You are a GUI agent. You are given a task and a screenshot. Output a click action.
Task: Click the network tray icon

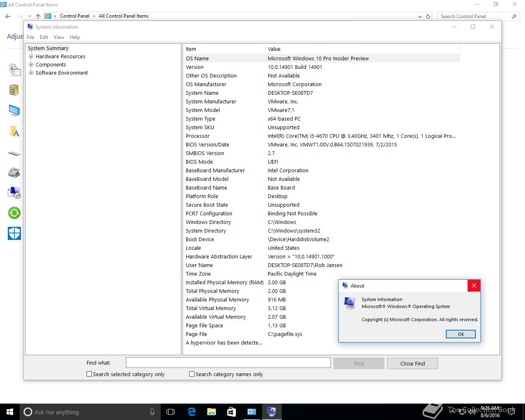pyautogui.click(x=461, y=412)
